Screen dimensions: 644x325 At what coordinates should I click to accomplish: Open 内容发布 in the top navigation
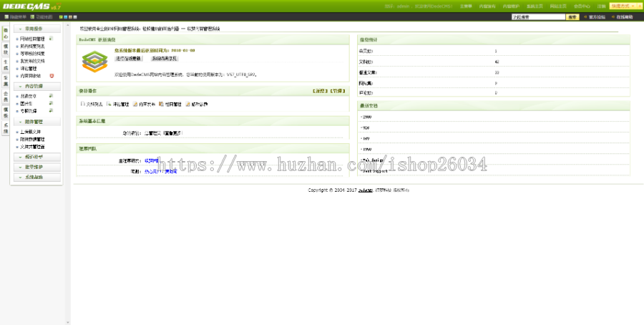[487, 6]
